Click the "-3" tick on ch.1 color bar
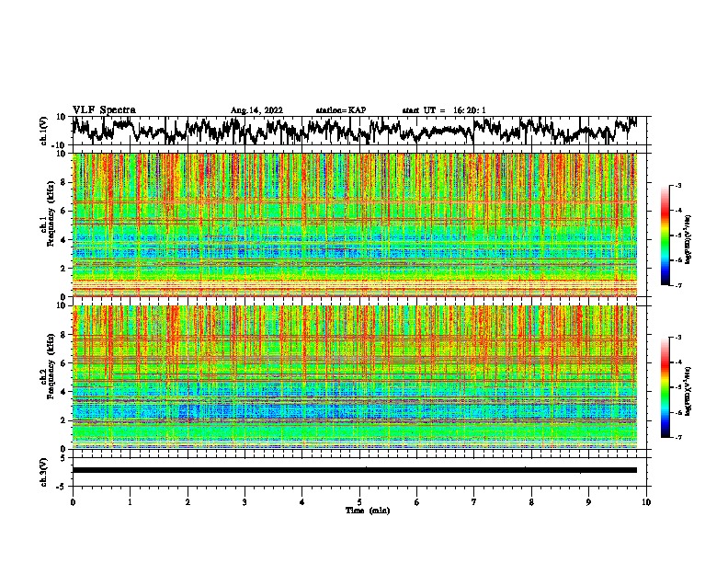Viewport: 728px width, 563px height. tap(678, 185)
